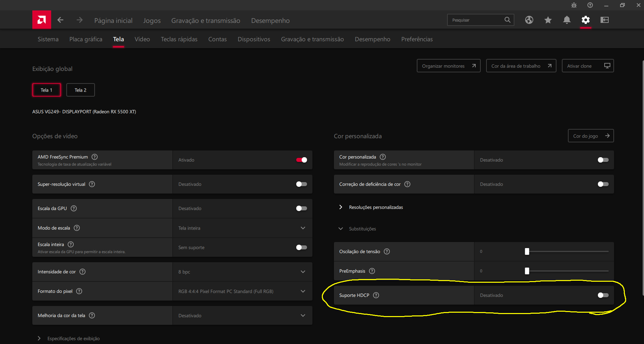Open favorites star icon
Viewport: 644px width, 344px height.
(548, 20)
